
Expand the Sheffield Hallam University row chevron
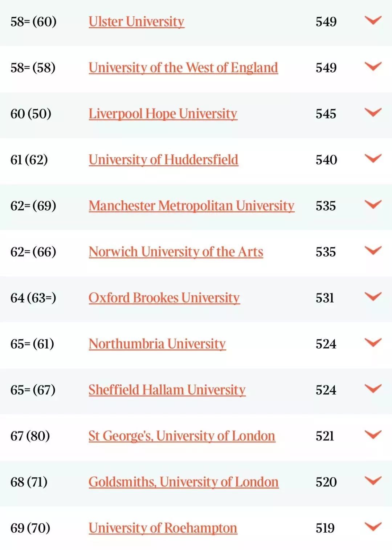pos(373,389)
